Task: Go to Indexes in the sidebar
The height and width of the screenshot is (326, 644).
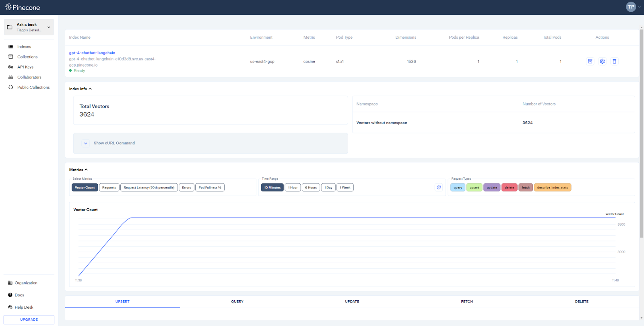Action: pos(24,47)
